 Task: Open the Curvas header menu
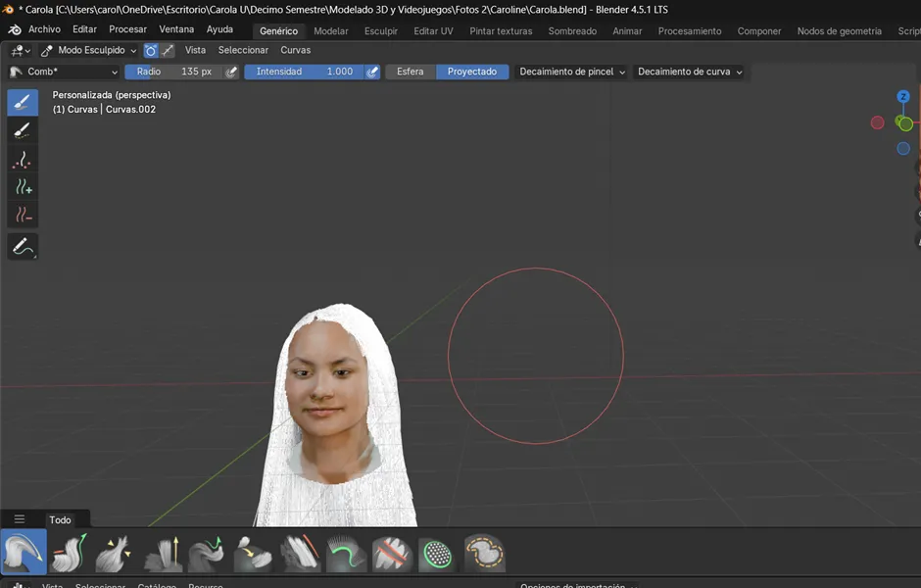295,50
